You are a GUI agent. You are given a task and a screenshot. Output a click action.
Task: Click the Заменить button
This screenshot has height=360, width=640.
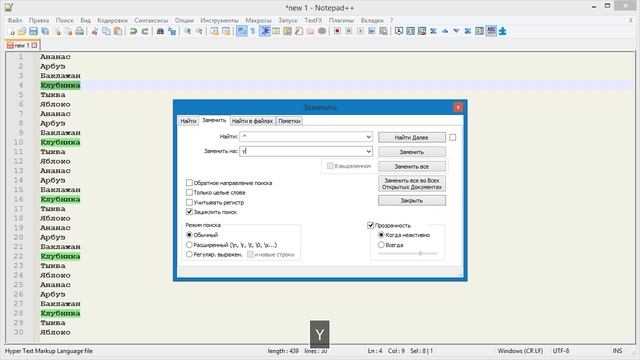tap(411, 152)
